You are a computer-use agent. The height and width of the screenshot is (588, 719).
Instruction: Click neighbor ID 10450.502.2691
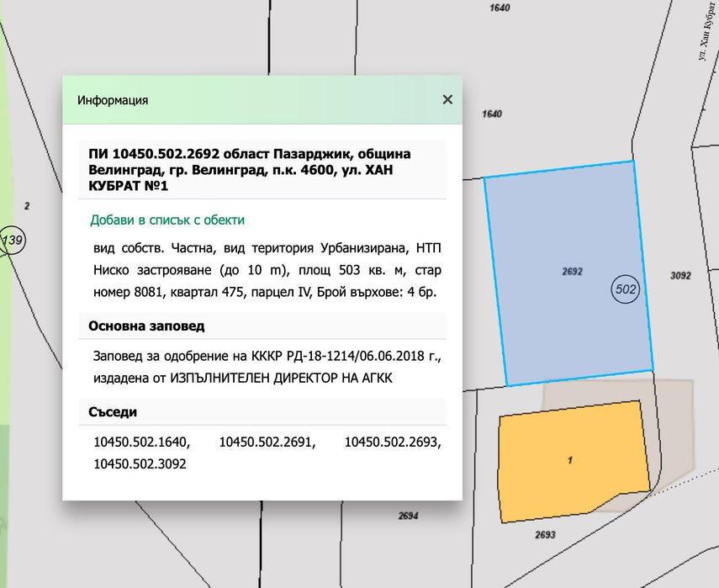[x=267, y=442]
